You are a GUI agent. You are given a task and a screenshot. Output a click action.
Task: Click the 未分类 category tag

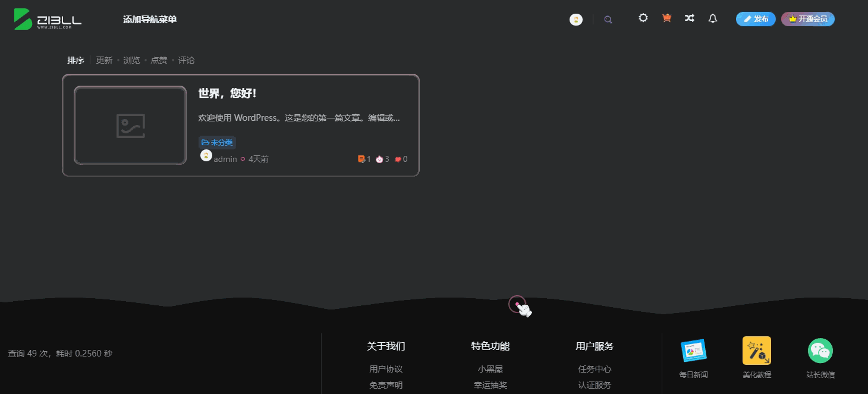(217, 143)
